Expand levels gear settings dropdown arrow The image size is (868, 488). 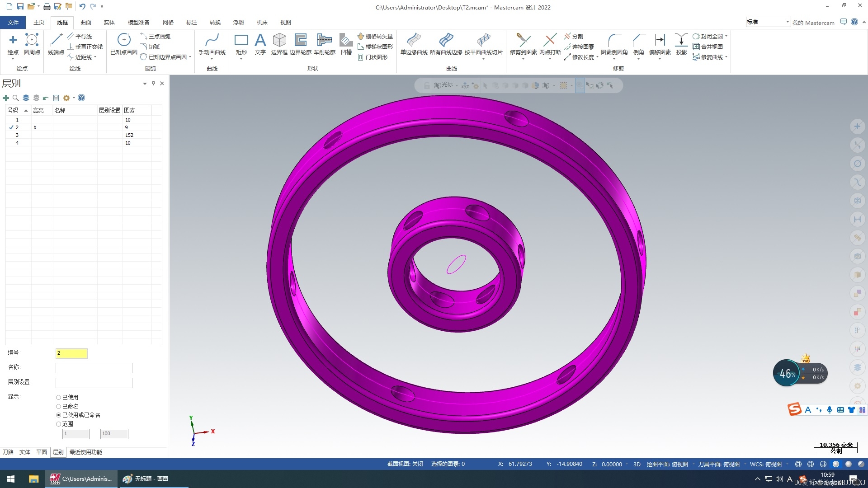(74, 98)
